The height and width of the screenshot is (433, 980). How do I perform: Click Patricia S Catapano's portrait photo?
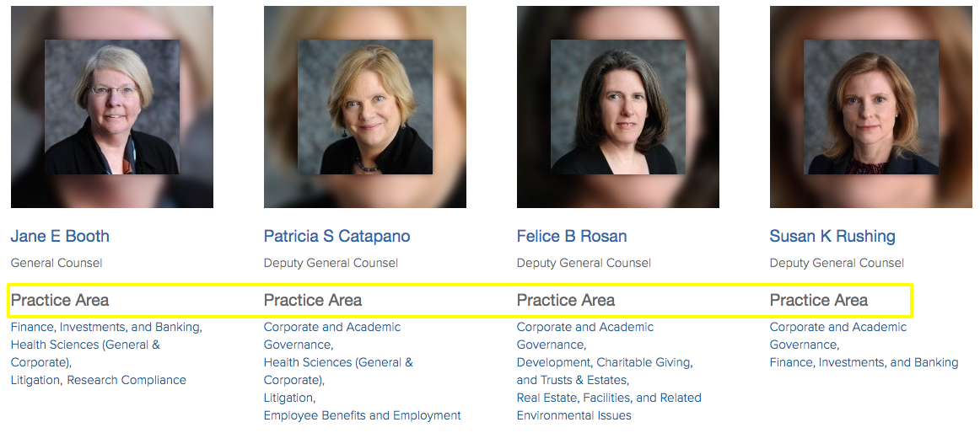pyautogui.click(x=364, y=107)
